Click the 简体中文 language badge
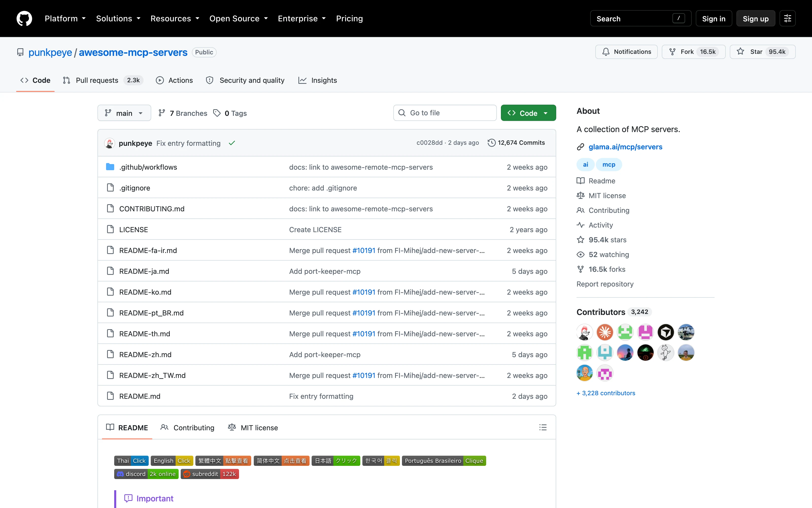Viewport: 812px width, 508px height. (281, 461)
